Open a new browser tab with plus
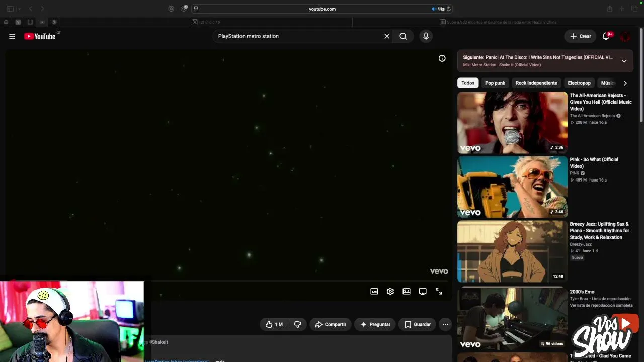The image size is (644, 362). (622, 9)
